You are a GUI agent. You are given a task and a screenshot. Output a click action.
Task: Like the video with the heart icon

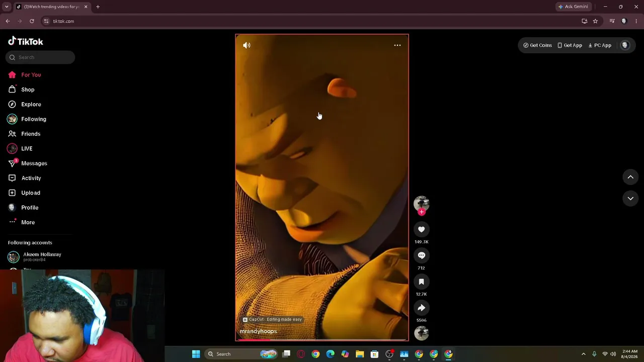[422, 229]
